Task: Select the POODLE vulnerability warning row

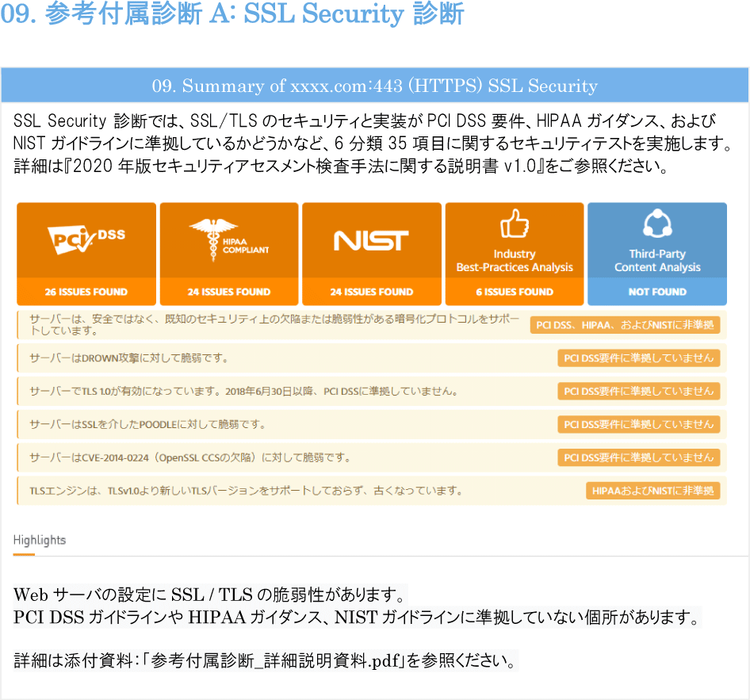Action: click(x=372, y=424)
